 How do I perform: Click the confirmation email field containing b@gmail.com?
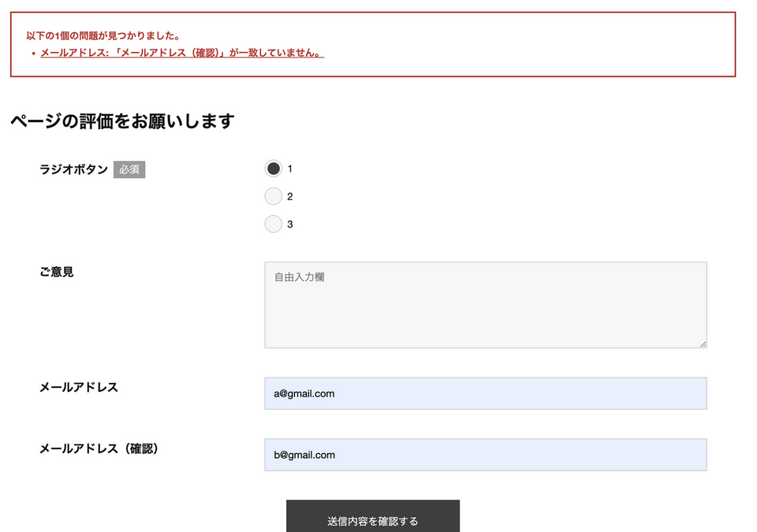click(x=485, y=455)
